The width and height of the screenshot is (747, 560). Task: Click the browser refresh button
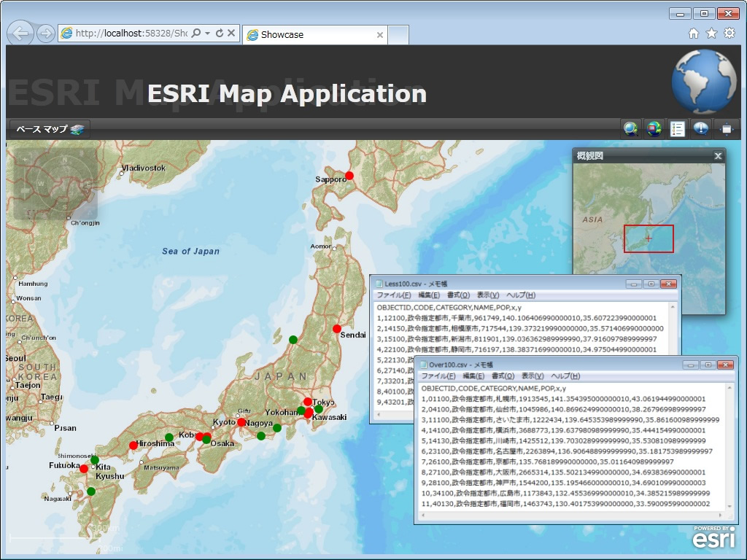tap(220, 34)
